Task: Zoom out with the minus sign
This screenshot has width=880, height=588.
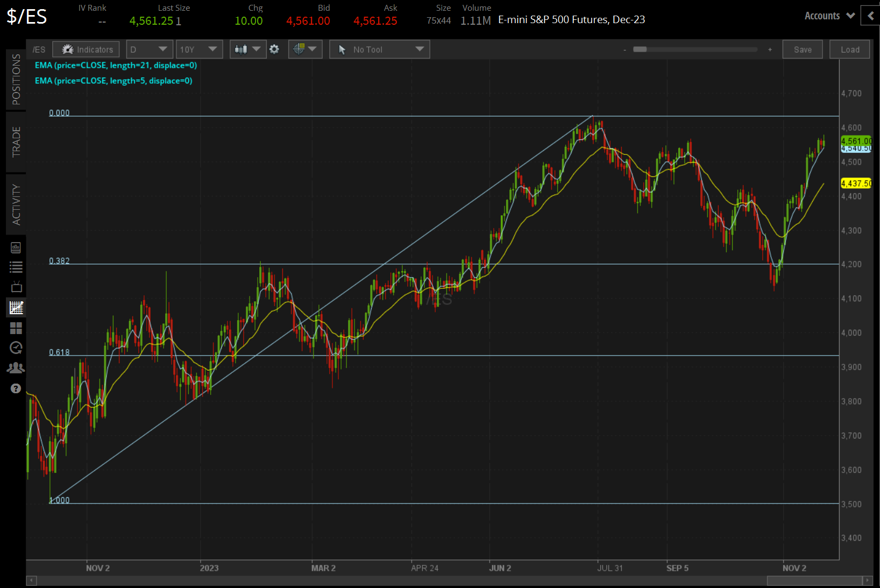Action: [624, 50]
